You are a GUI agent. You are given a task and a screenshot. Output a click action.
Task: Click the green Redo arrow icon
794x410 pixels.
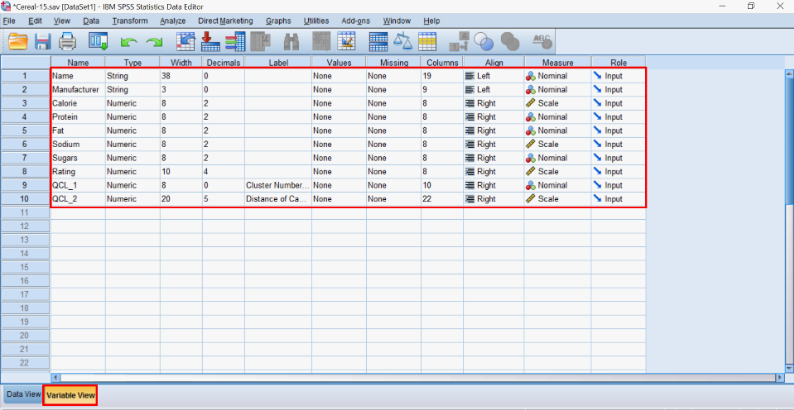tap(155, 42)
